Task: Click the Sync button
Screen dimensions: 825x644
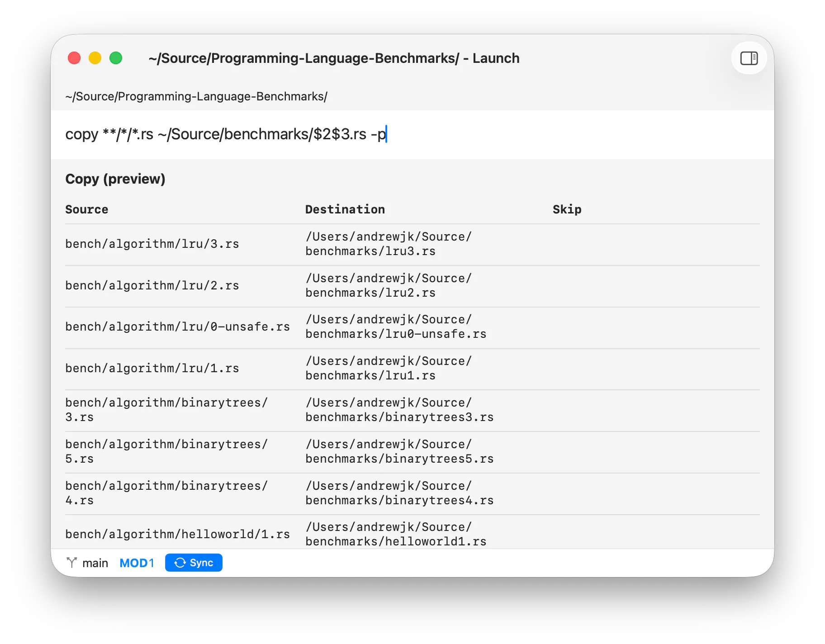Action: 194,563
